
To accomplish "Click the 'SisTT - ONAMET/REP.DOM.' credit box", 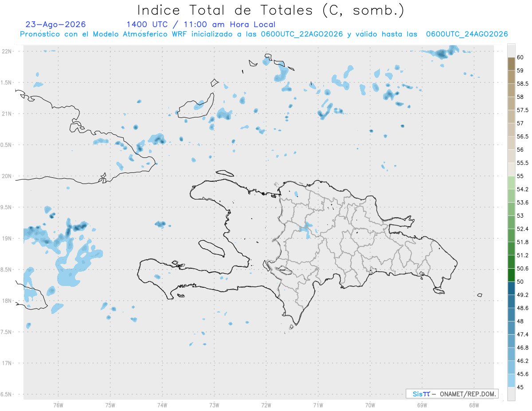I will coord(452,394).
